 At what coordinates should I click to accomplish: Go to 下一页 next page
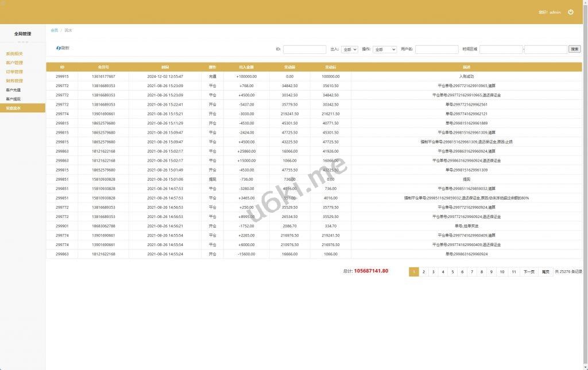528,272
